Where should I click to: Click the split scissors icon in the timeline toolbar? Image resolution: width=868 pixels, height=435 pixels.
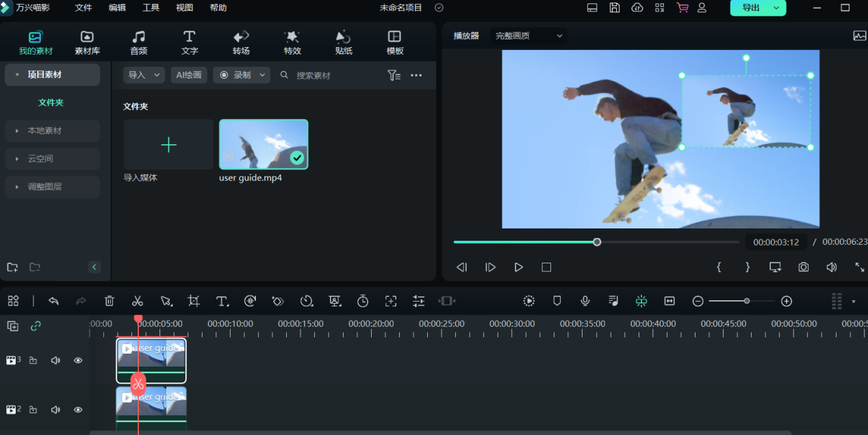(x=137, y=301)
